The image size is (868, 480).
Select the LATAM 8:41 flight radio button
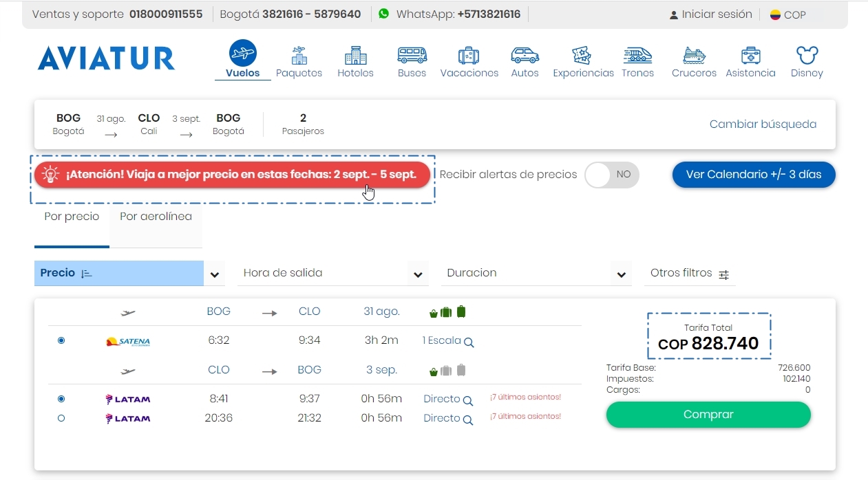pos(61,399)
